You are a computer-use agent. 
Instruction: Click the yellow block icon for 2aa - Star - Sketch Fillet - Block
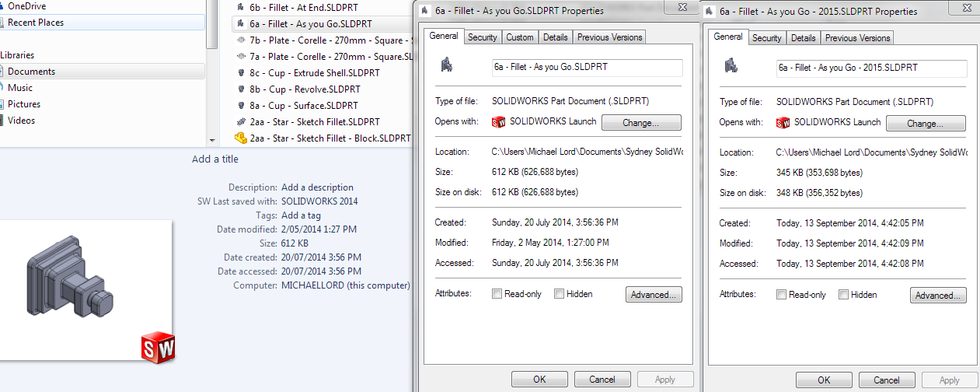pos(241,138)
